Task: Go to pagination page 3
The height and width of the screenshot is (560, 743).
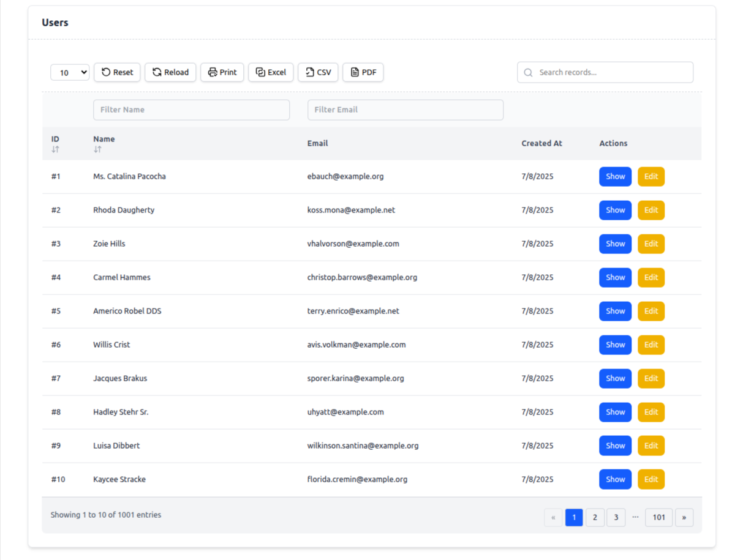Action: [x=616, y=517]
